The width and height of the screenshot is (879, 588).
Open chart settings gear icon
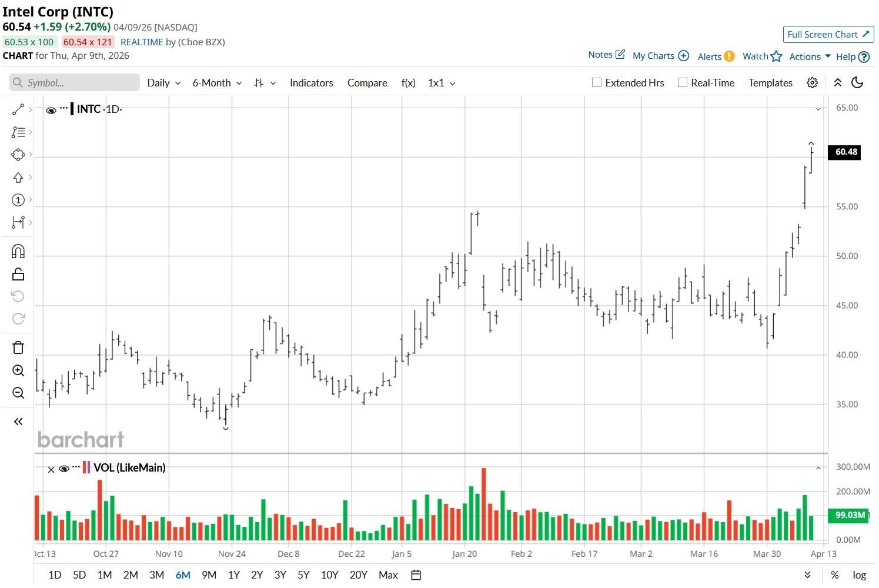812,83
